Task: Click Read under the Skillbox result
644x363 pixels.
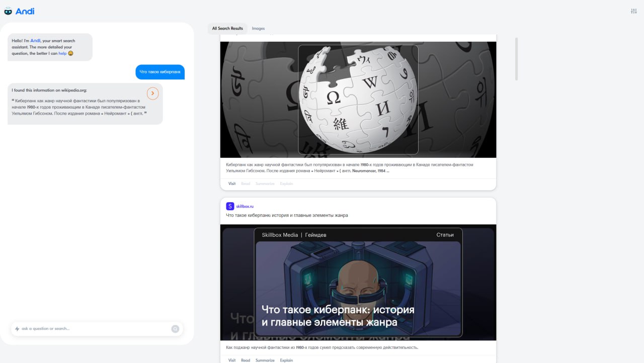Action: point(246,360)
